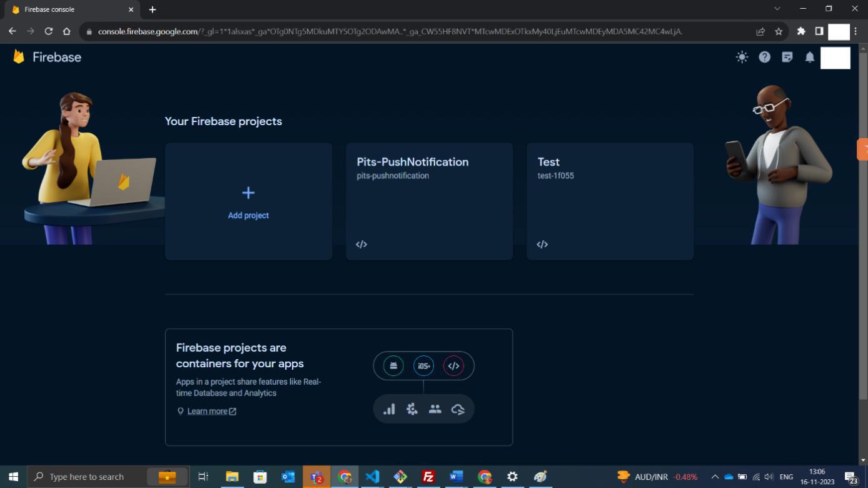Screen dimensions: 868x488
Task: Click the iOS+ icon in the diagram
Action: tap(423, 366)
